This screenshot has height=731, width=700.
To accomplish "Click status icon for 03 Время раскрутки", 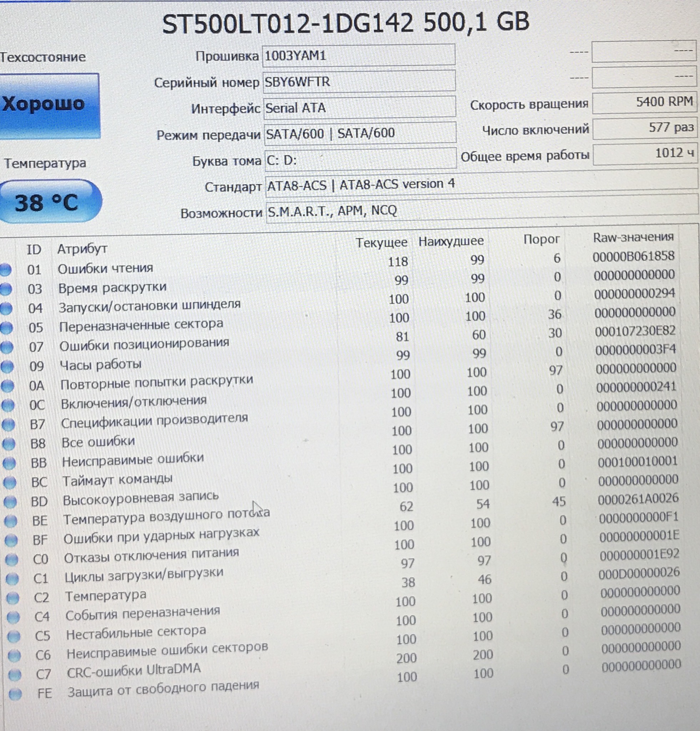I will [x=6, y=289].
